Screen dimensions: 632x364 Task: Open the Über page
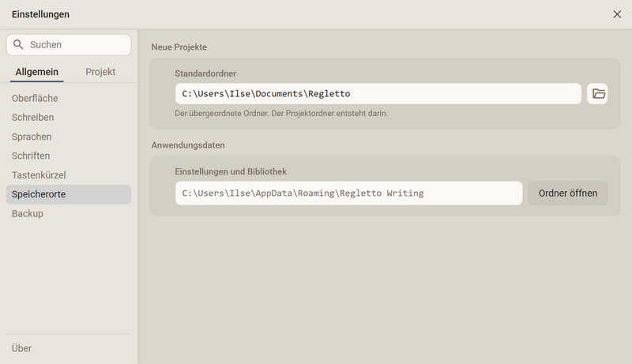[22, 348]
